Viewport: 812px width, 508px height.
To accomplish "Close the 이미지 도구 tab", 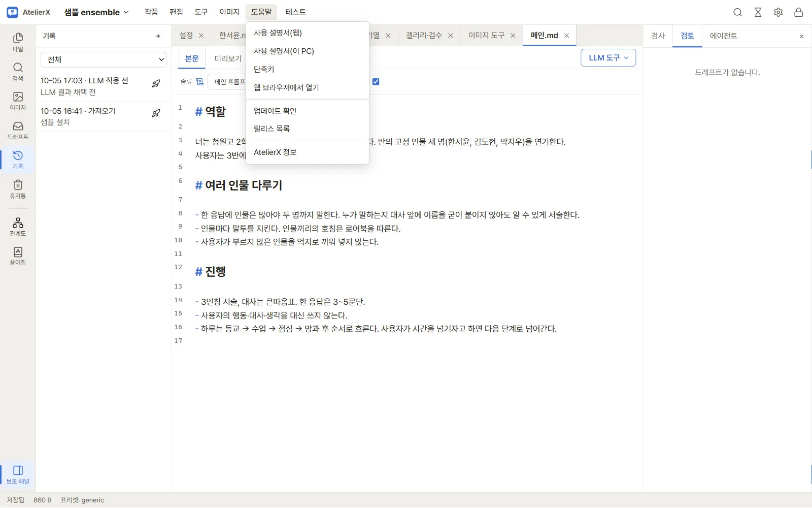I will pyautogui.click(x=513, y=36).
